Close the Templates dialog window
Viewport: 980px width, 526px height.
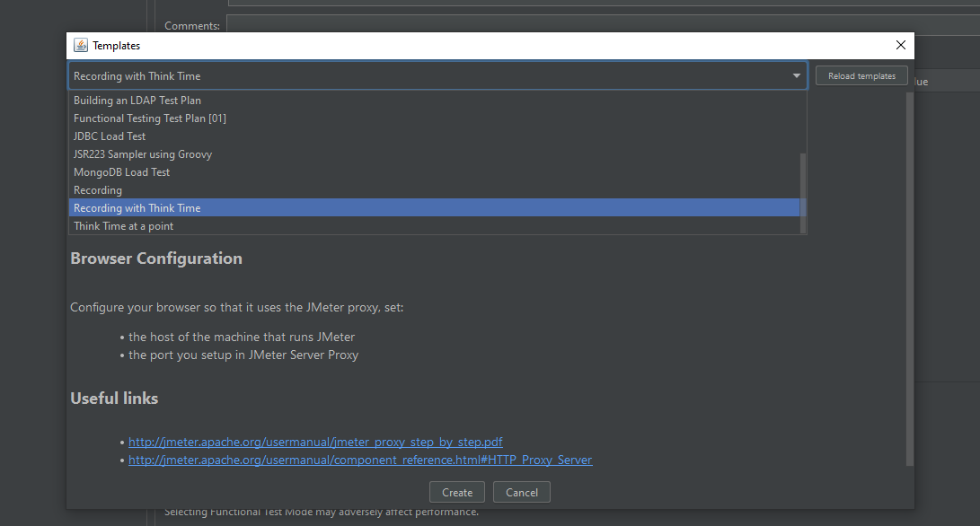tap(901, 45)
